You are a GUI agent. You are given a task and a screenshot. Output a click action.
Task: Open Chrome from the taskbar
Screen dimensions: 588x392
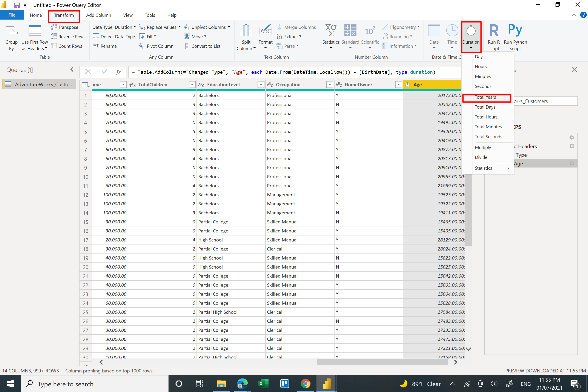305,383
